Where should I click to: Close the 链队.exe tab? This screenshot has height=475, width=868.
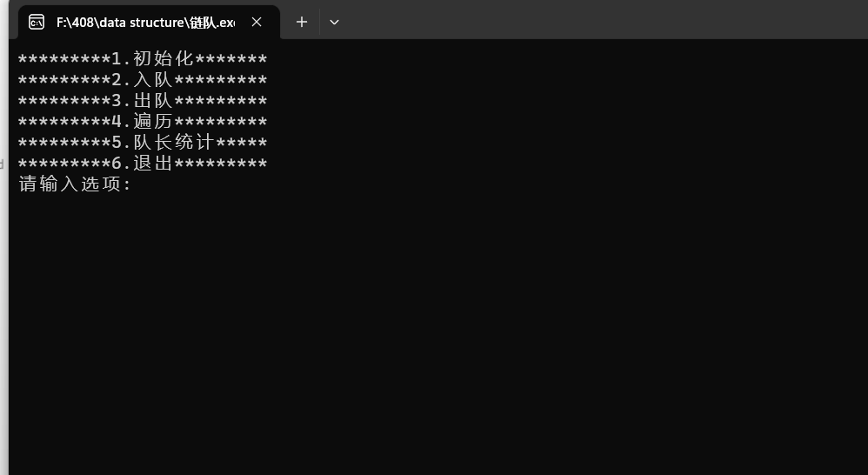coord(257,22)
